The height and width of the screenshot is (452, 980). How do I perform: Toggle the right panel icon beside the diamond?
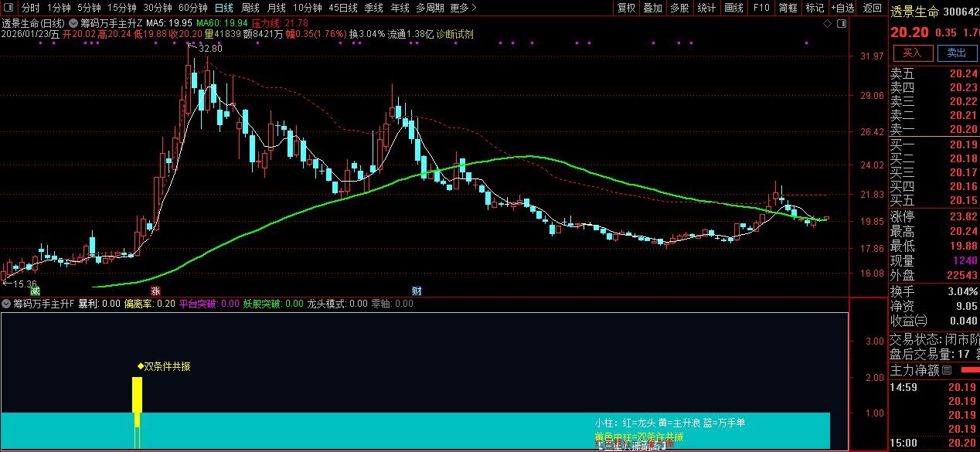click(842, 24)
